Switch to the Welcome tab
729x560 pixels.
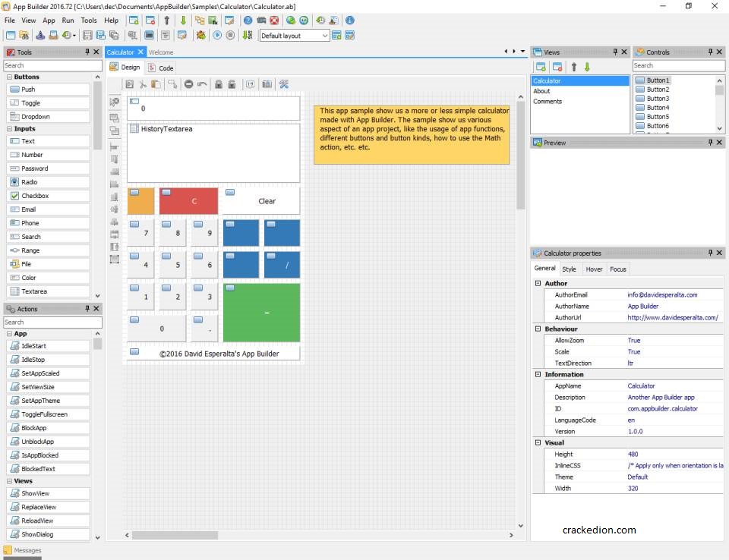click(x=161, y=52)
